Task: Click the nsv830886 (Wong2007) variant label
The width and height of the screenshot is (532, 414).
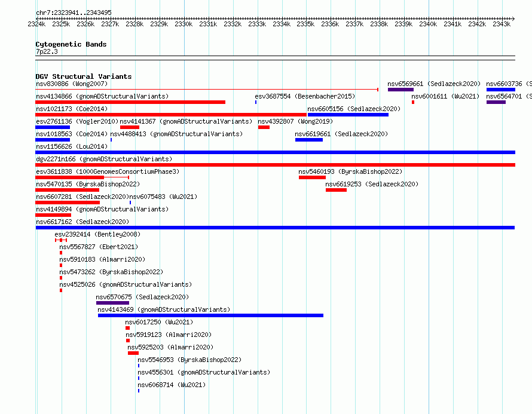Action: pos(72,84)
